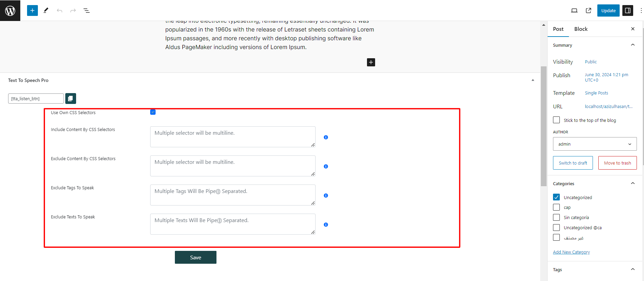
Task: Click the Add New Category link
Action: click(x=571, y=252)
